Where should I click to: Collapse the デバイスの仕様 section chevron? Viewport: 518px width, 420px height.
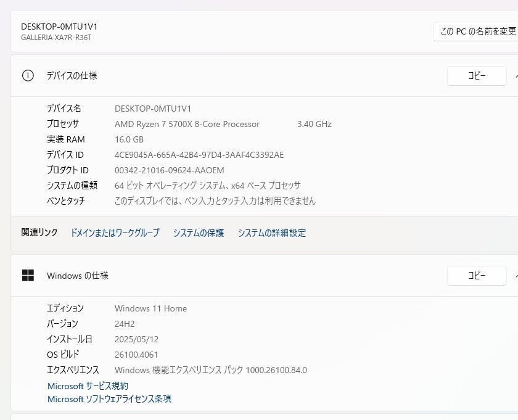coord(516,76)
